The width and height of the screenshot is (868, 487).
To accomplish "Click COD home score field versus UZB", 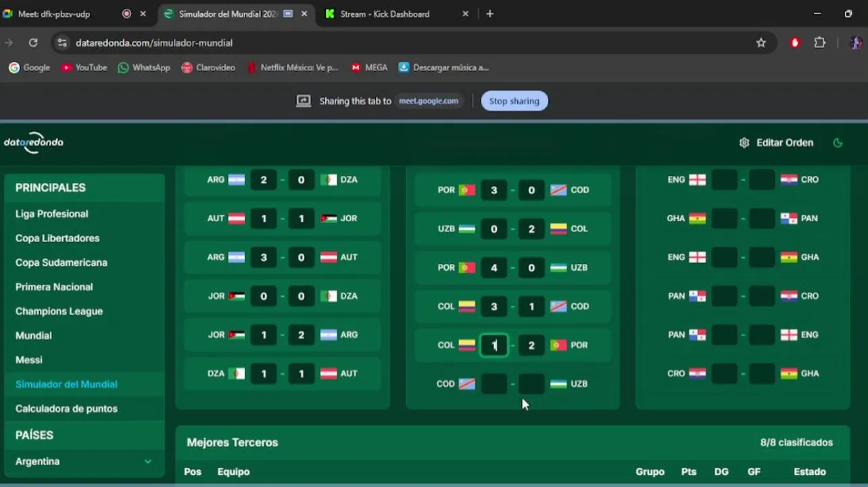I will (494, 384).
